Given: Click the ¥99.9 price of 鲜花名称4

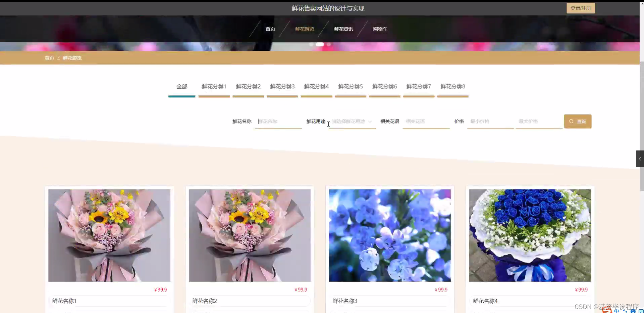Looking at the screenshot, I should point(581,289).
